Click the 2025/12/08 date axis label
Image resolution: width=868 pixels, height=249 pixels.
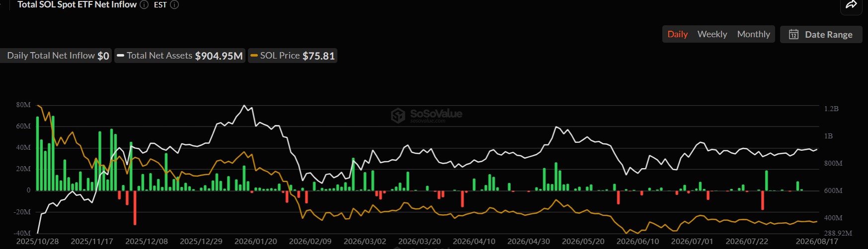click(x=147, y=242)
